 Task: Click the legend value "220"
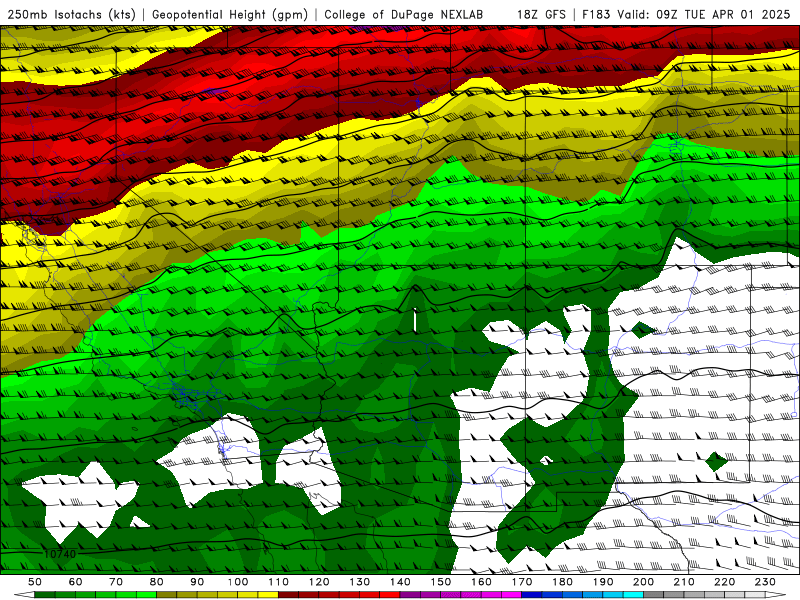click(725, 582)
